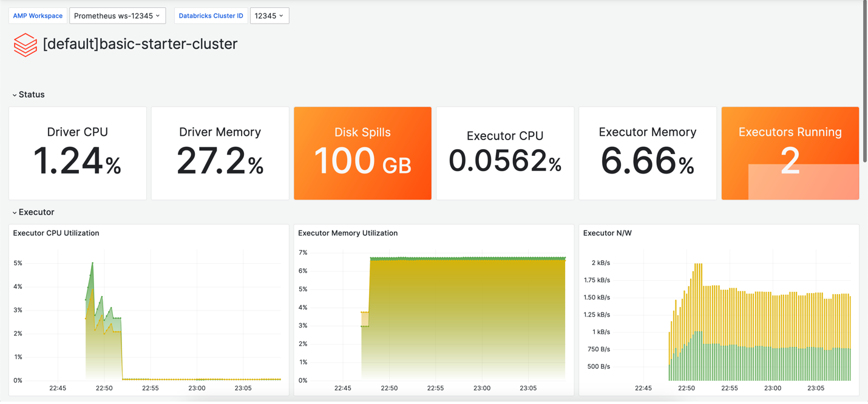Collapse the Executor row
Image resolution: width=868 pixels, height=404 pixels.
33,212
